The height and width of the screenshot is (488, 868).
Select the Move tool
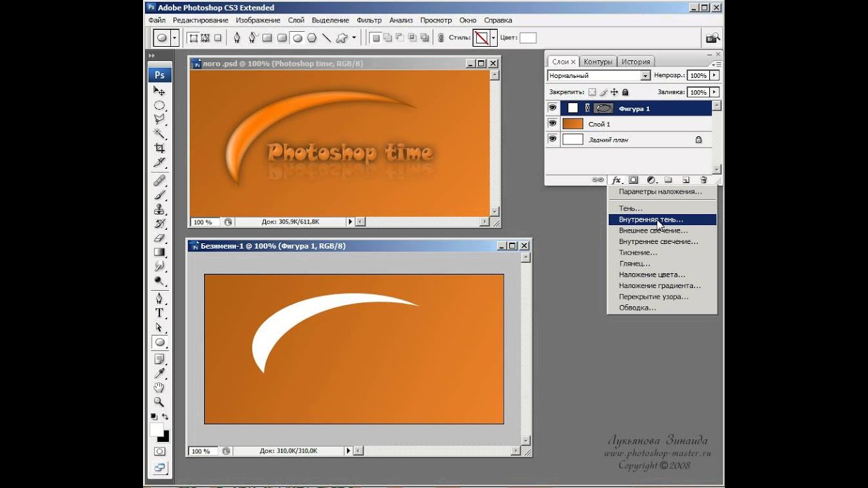[159, 91]
